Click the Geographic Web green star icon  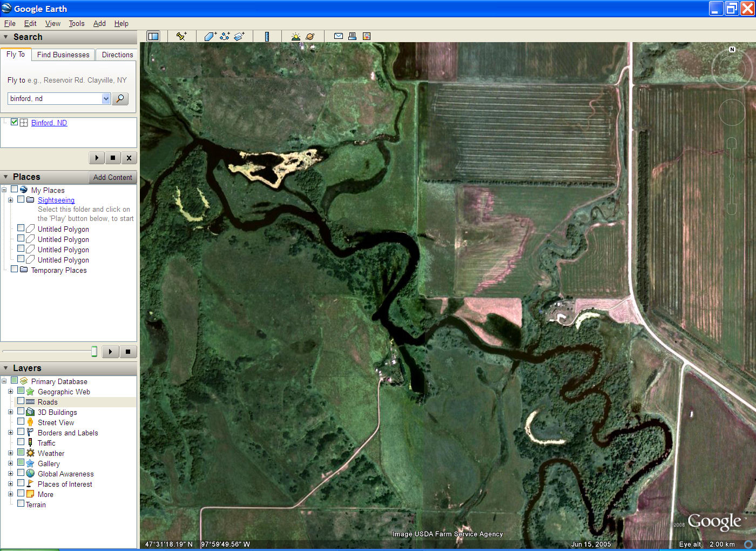[x=30, y=391]
